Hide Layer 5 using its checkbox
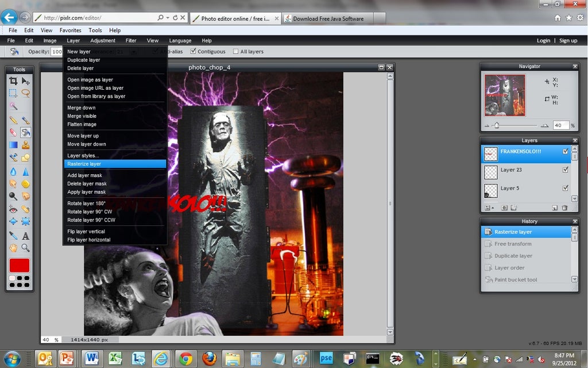 565,188
